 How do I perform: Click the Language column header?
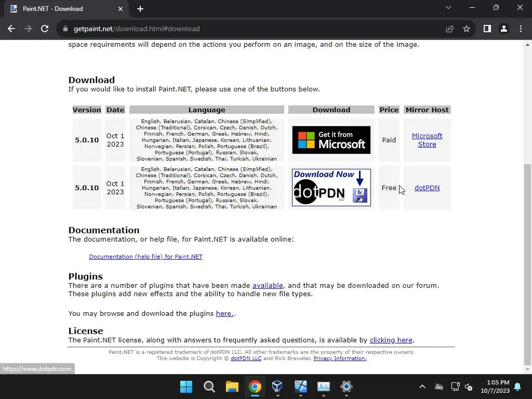tap(207, 110)
